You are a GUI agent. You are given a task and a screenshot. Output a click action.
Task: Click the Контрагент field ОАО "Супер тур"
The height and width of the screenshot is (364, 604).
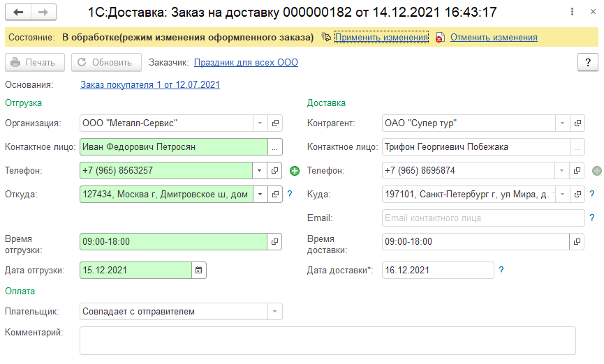(x=469, y=123)
